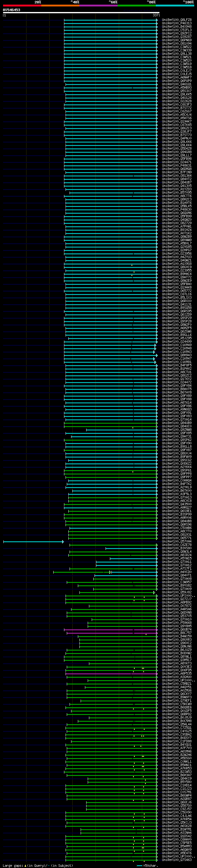
Task: Click the UniRef100_C6TK45 label
Action: click(177, 125)
